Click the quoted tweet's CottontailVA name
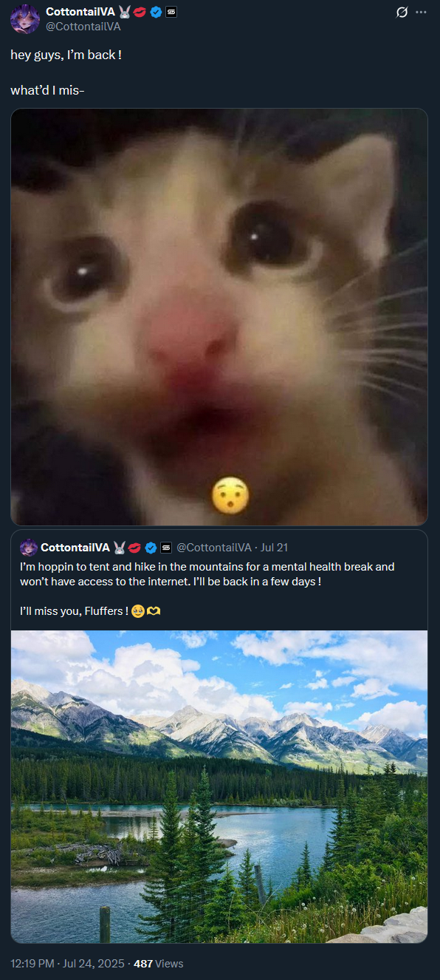 75,548
